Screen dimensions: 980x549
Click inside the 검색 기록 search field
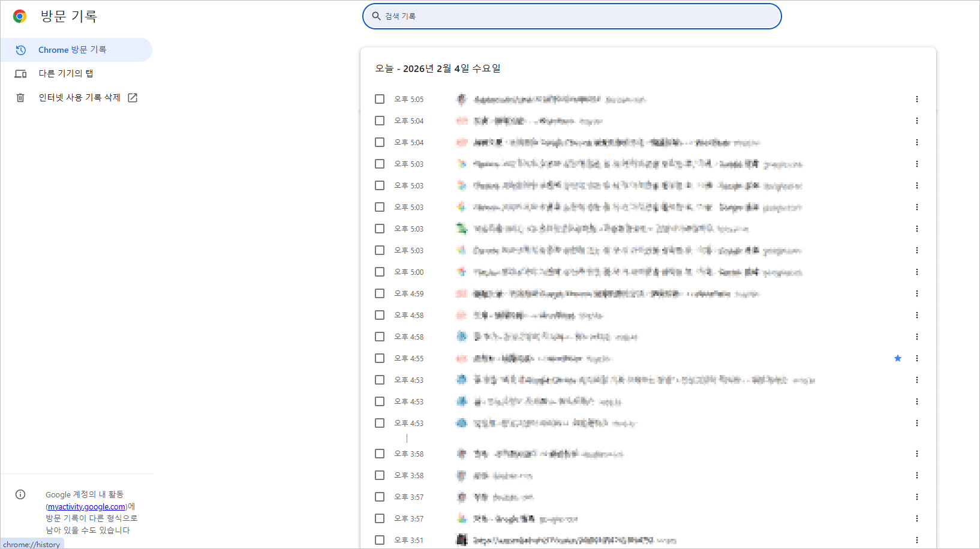coord(571,16)
